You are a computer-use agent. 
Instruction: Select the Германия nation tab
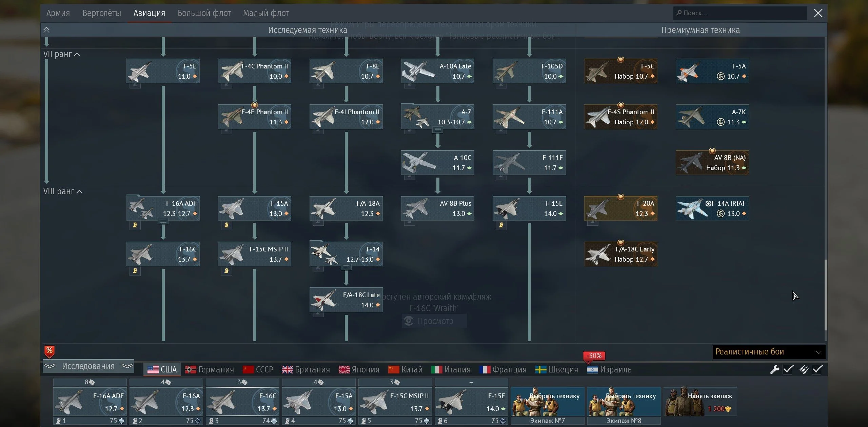[x=209, y=369]
